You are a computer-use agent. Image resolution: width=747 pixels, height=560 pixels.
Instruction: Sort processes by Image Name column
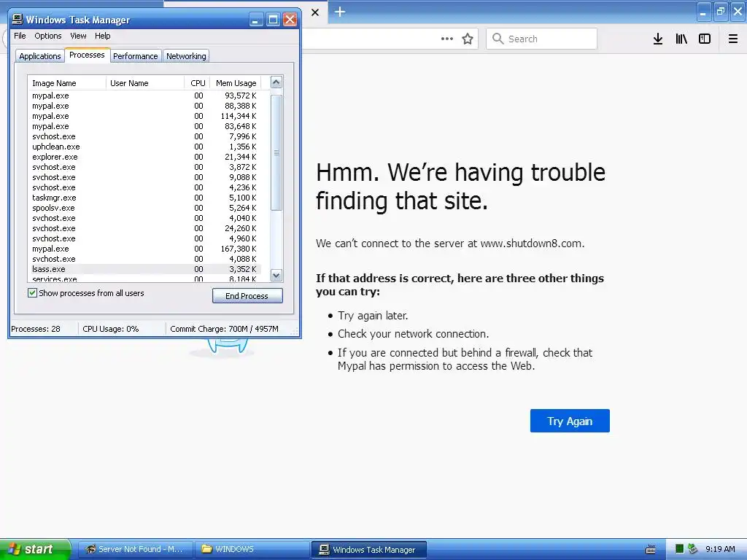coord(66,83)
